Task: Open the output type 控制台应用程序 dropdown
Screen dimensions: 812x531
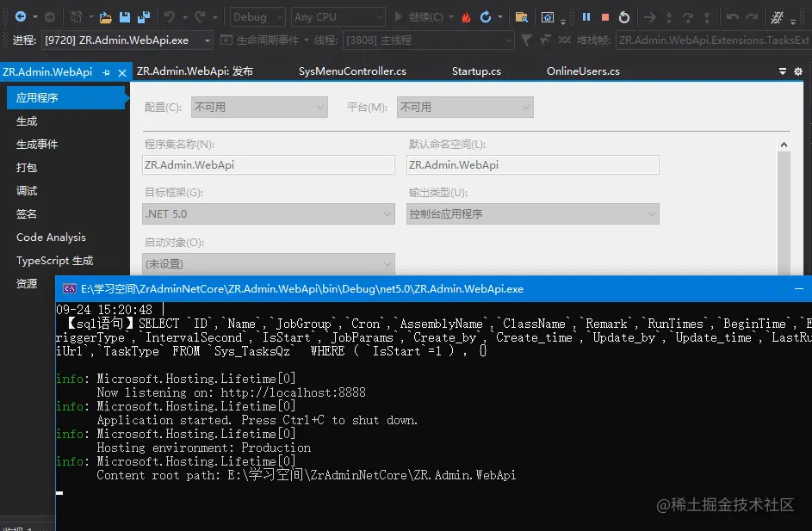Action: pyautogui.click(x=533, y=213)
